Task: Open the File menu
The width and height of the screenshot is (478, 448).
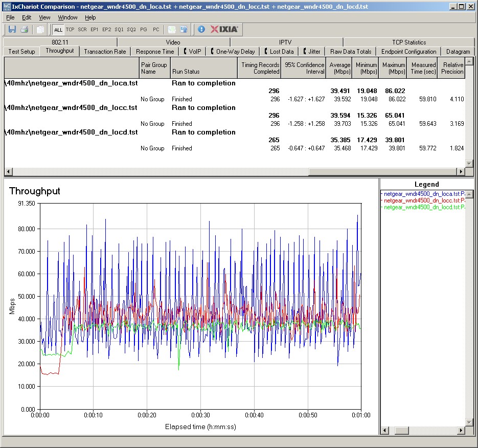Action: point(10,17)
